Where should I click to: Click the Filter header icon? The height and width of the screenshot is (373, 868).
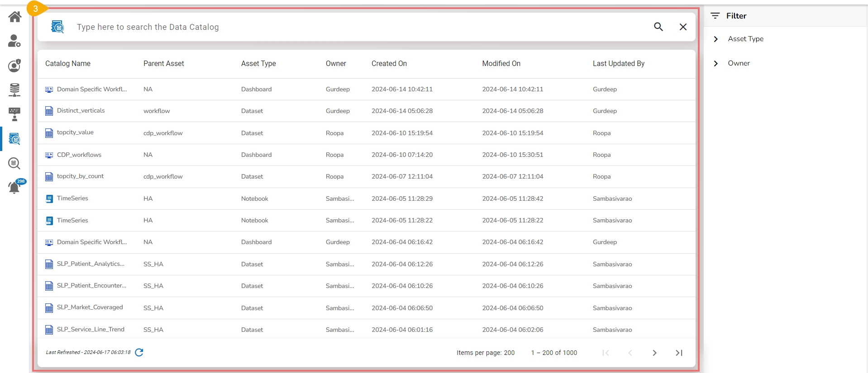point(715,16)
